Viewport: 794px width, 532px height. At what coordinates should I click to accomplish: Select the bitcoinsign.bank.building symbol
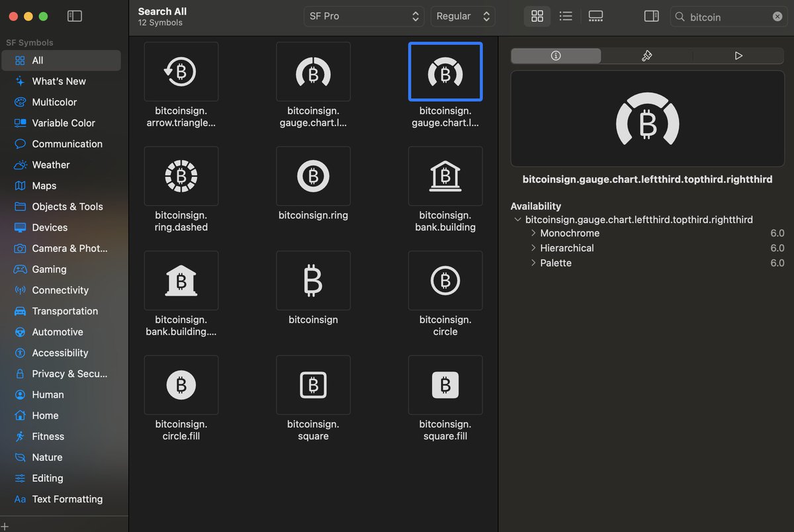445,176
